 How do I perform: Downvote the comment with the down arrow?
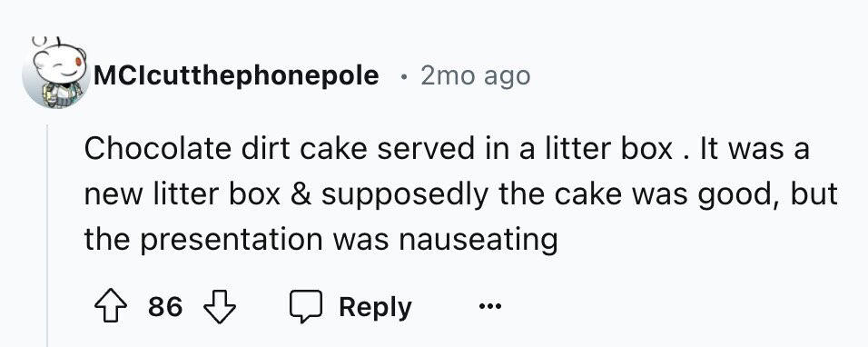point(221,307)
